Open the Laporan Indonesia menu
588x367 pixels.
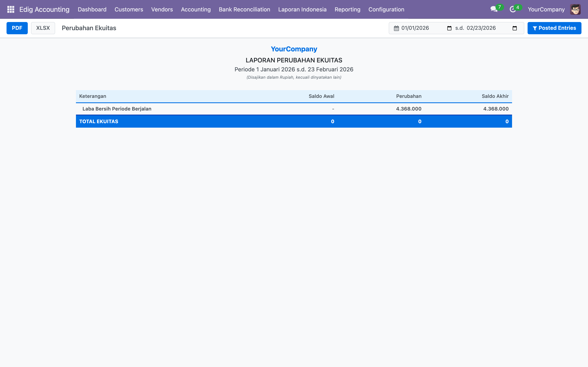point(302,9)
